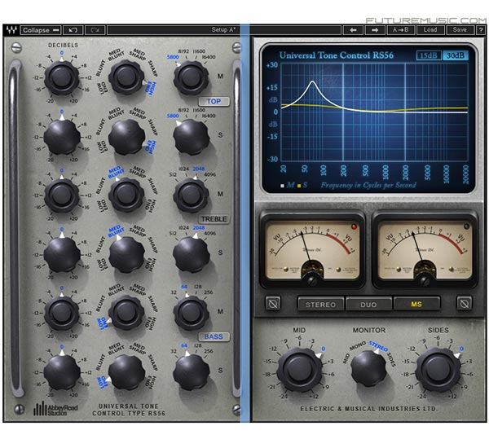Click the left VU meter clip LED
The image size is (489, 448).
(x=354, y=226)
